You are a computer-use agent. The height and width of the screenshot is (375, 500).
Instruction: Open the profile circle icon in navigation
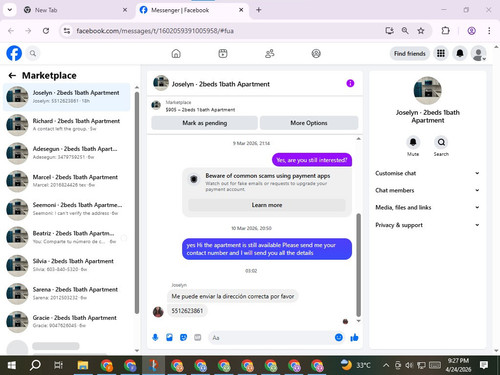click(x=316, y=53)
